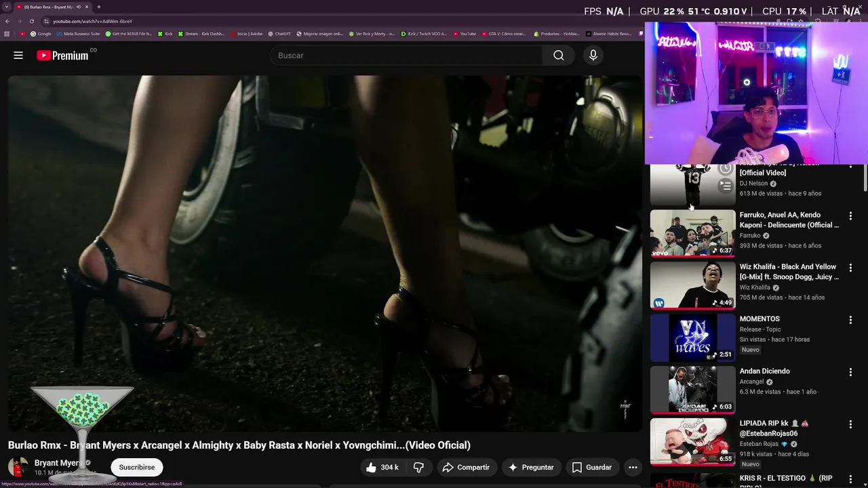Open options menu for KRIS R - EL TESTIGO
Viewport: 868px width, 488px height.
[850, 479]
